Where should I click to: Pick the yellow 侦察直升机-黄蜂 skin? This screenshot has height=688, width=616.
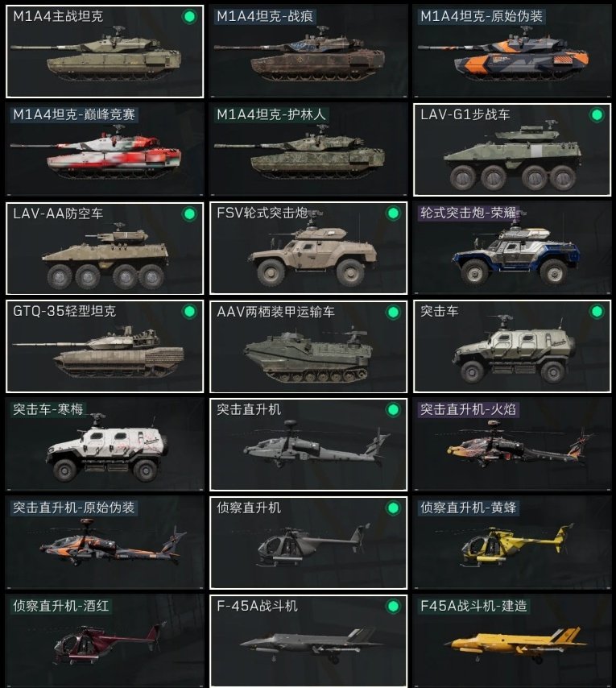click(x=512, y=543)
